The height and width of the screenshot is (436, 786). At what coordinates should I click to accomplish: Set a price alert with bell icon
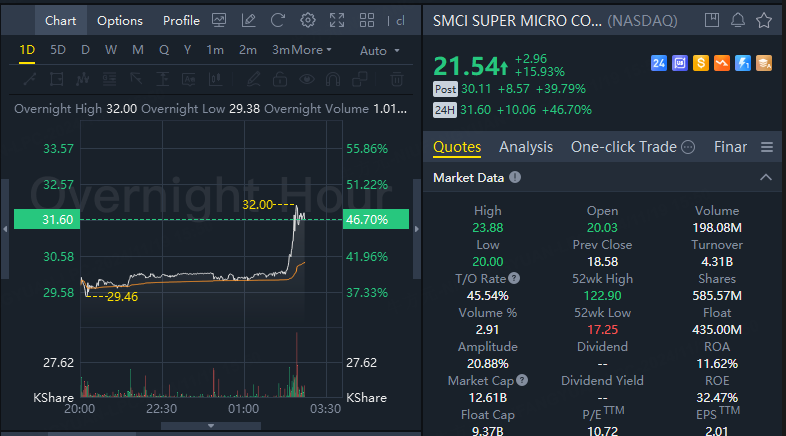pos(738,20)
